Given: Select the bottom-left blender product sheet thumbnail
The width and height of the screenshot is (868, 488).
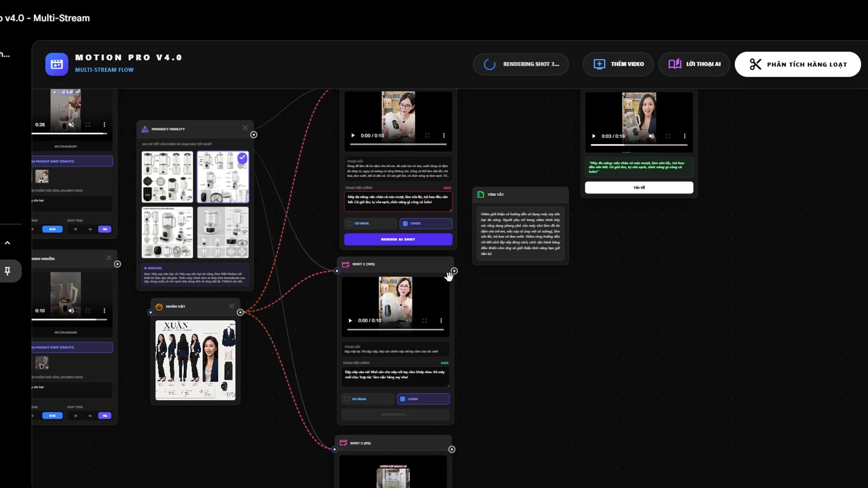Looking at the screenshot, I should point(167,233).
